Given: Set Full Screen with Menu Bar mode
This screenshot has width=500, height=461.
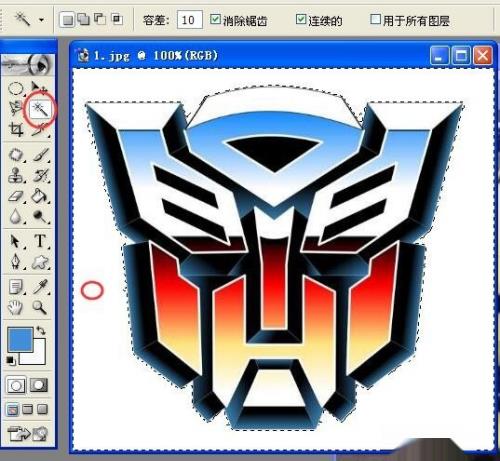Looking at the screenshot, I should click(x=28, y=409).
